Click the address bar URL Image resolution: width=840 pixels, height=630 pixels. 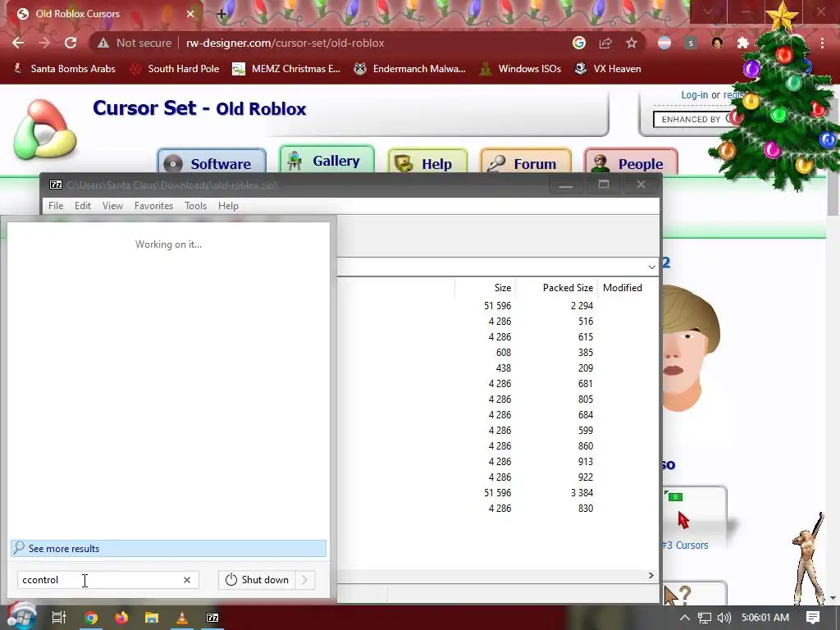point(285,43)
